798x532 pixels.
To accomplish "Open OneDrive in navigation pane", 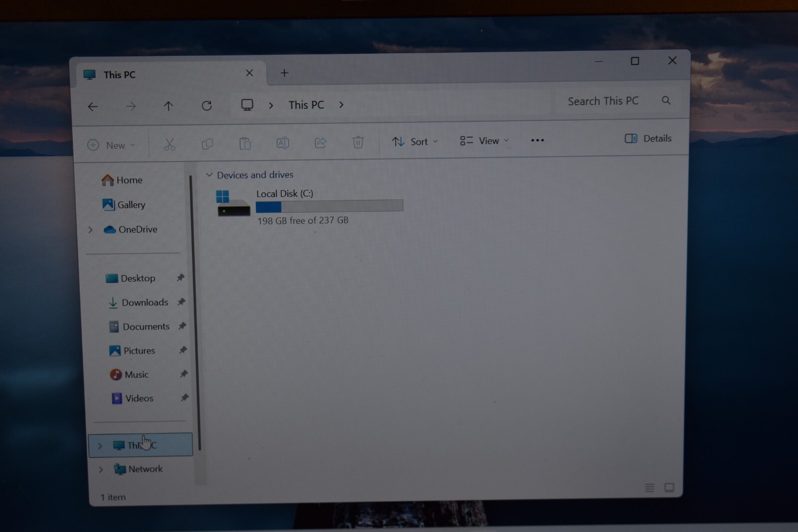I will point(130,229).
